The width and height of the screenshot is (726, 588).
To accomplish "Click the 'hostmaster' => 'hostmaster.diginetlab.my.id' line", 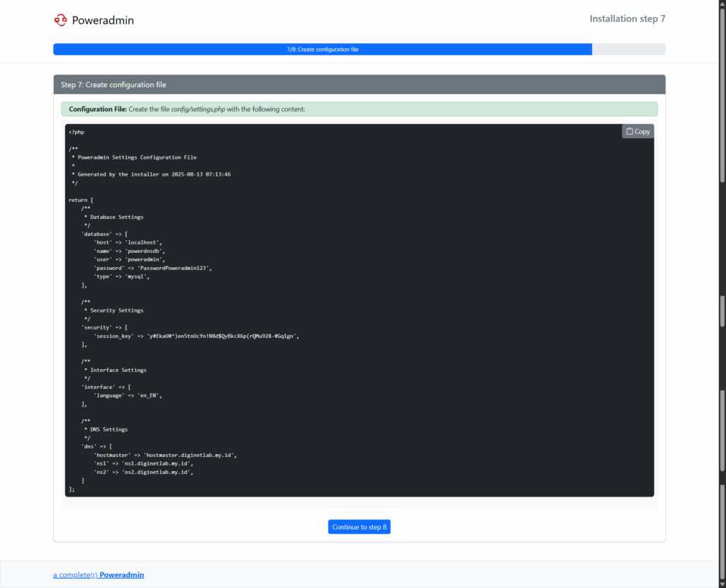I will pos(165,456).
